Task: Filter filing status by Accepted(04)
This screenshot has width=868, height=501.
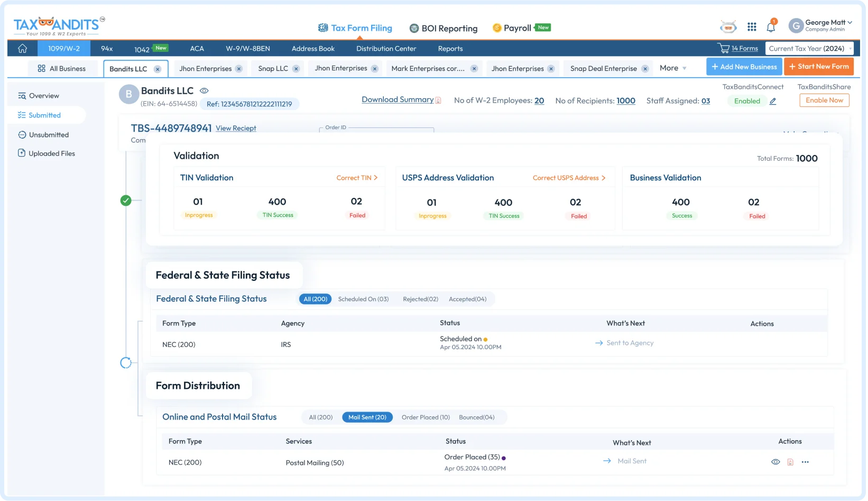Action: [468, 299]
